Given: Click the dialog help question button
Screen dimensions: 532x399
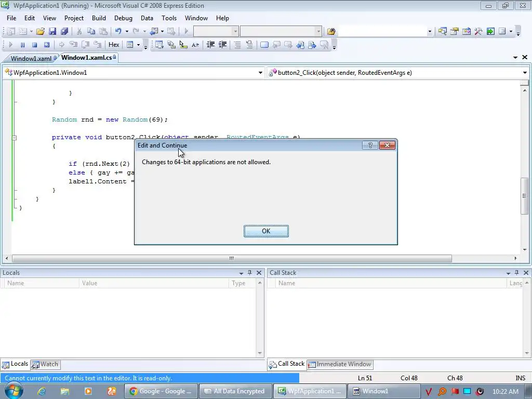Looking at the screenshot, I should (x=370, y=145).
